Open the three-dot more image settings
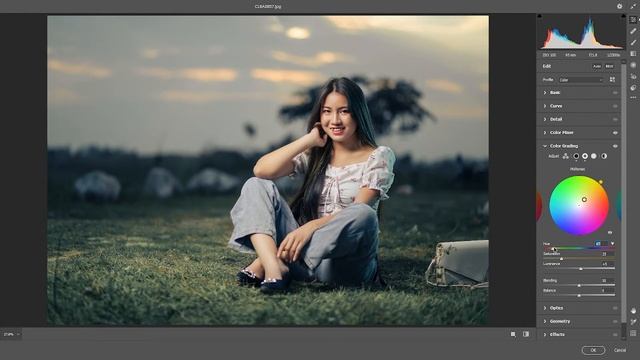640x360 pixels. [x=633, y=98]
